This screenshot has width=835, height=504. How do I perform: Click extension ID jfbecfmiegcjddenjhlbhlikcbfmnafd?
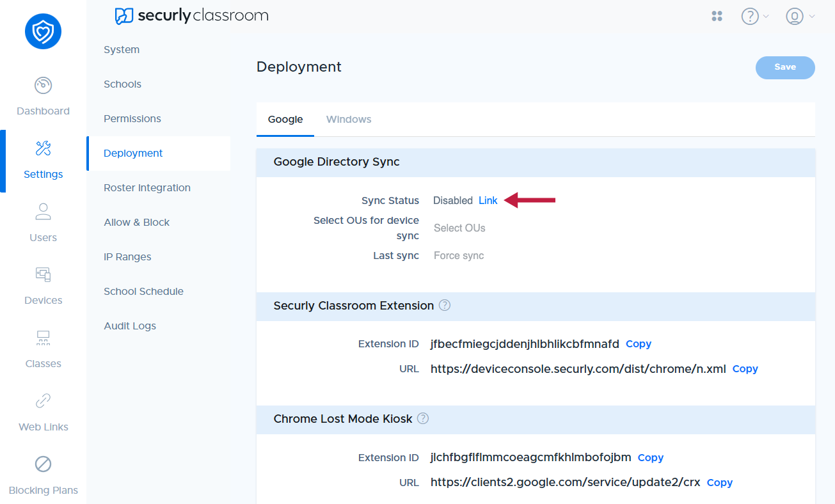click(525, 343)
